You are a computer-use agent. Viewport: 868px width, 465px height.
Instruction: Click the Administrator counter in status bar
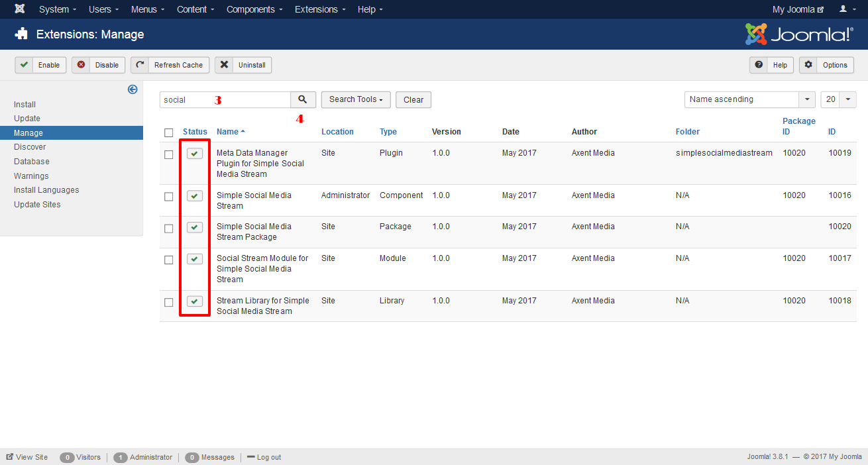pyautogui.click(x=142, y=457)
